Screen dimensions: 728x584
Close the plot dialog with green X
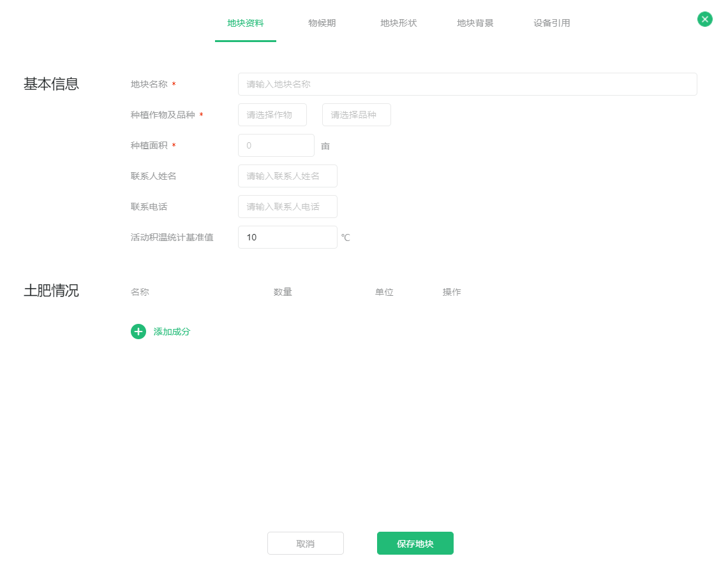point(704,19)
